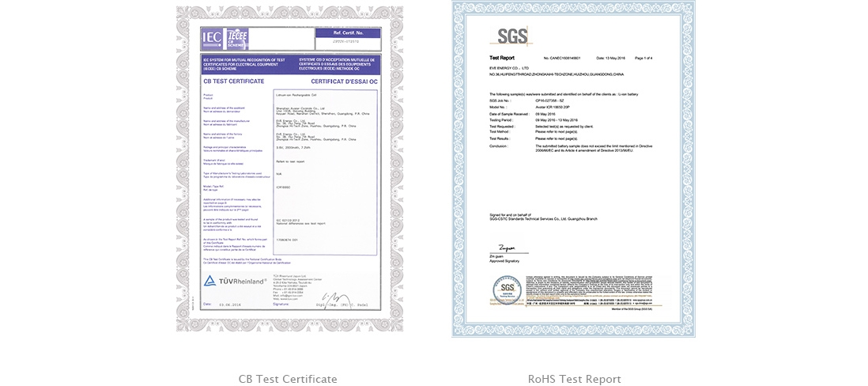
Task: Click the 'CB TEST CERTIFICATE' heading
Action: pyautogui.click(x=234, y=81)
